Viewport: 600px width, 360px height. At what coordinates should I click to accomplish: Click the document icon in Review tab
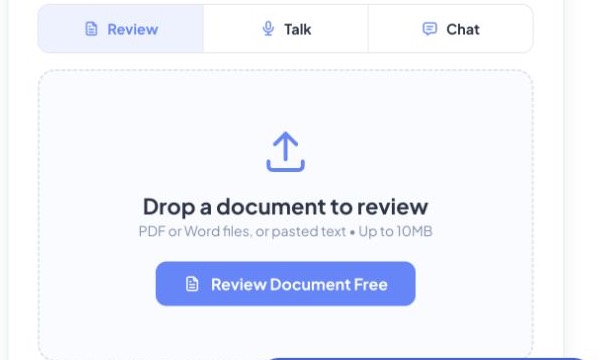[91, 29]
